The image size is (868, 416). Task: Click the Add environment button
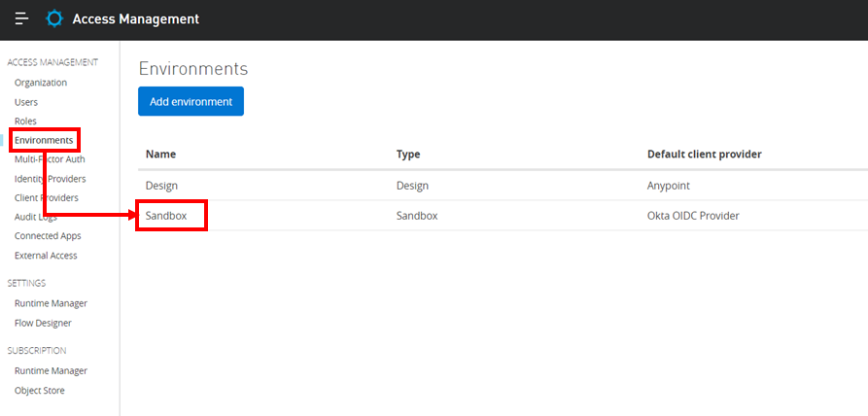(x=191, y=101)
